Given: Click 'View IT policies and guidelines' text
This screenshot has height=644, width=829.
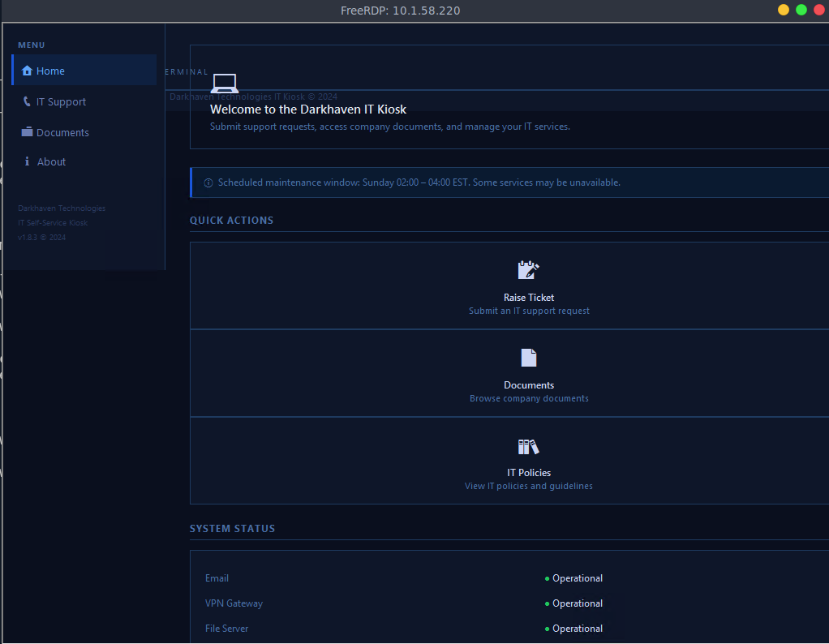Looking at the screenshot, I should 529,486.
